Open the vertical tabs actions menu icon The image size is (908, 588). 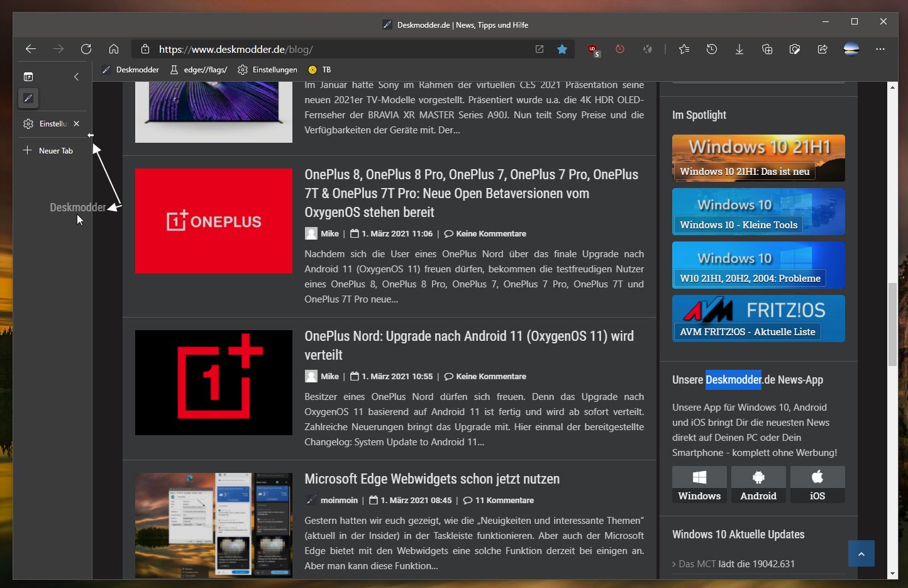(28, 77)
